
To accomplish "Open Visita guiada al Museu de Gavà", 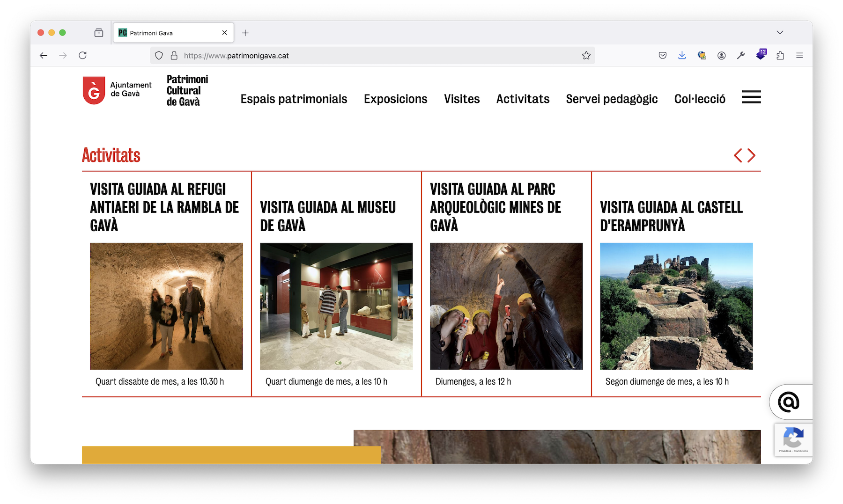I will pyautogui.click(x=328, y=216).
